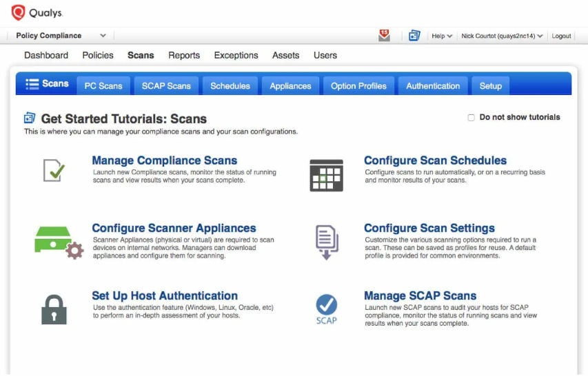Open Users in main navigation

(325, 55)
